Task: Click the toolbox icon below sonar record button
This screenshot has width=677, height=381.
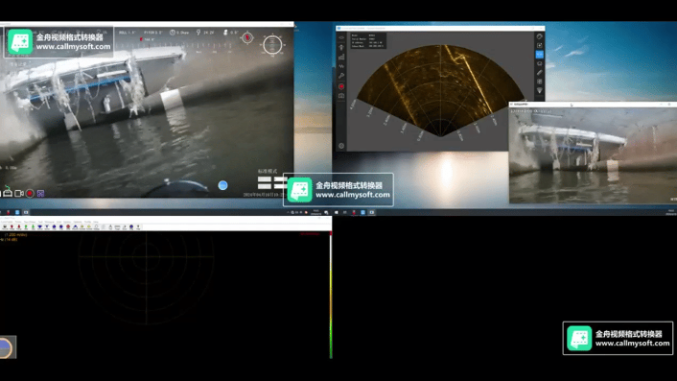Action: 341,96
